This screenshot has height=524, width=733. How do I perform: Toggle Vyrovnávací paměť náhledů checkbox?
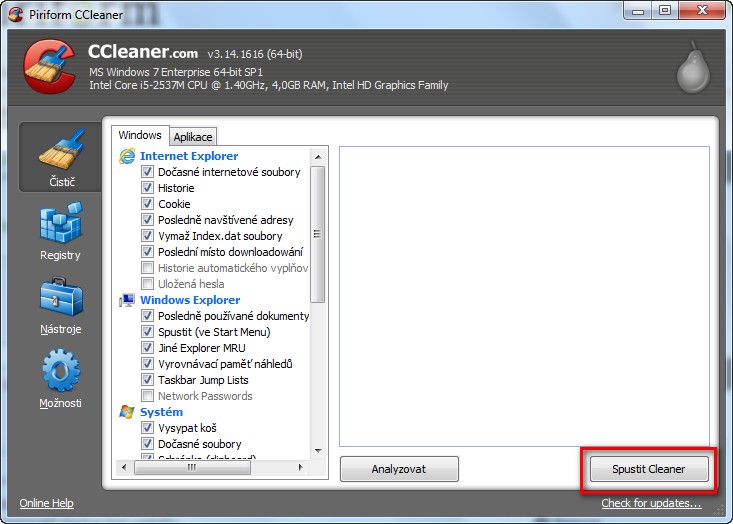click(x=147, y=364)
